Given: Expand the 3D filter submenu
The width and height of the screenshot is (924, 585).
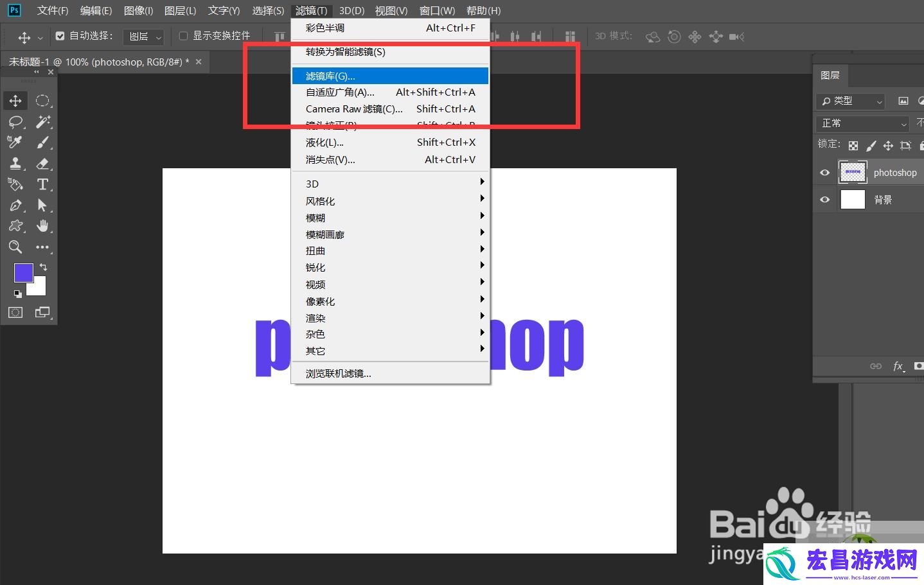Looking at the screenshot, I should pyautogui.click(x=390, y=184).
